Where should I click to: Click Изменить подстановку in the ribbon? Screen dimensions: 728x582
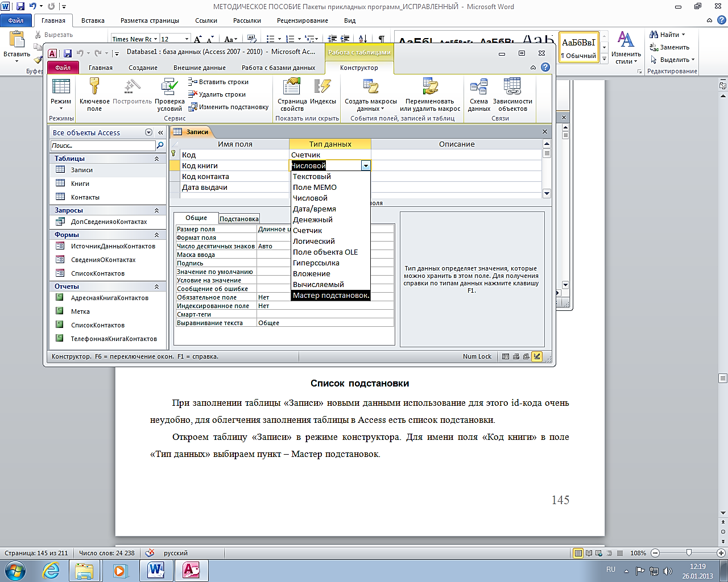point(229,107)
